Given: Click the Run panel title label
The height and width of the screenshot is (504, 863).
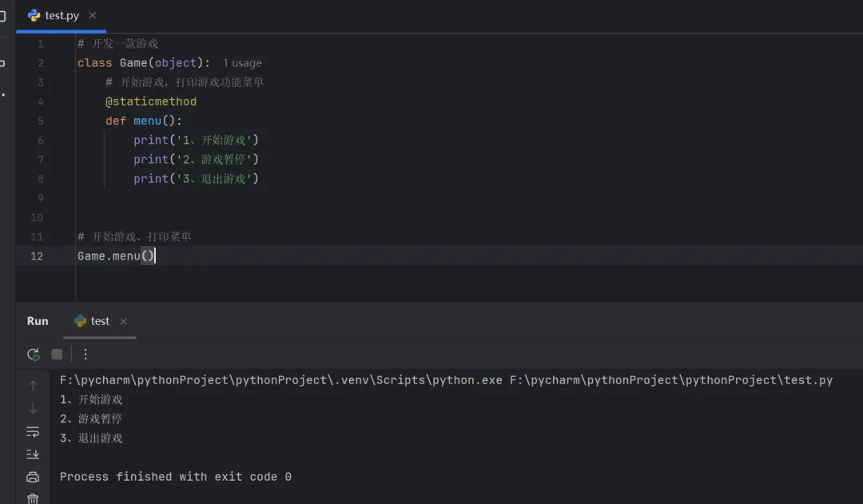Looking at the screenshot, I should coord(38,321).
